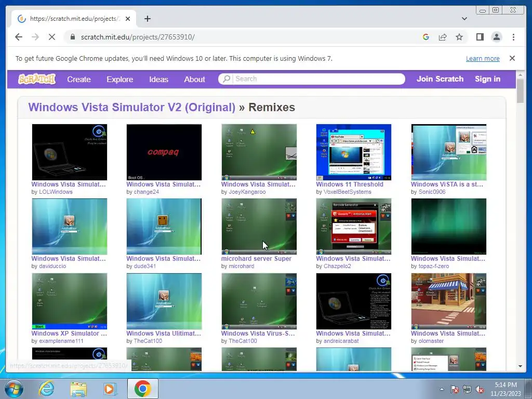Open the Windows ViSTA thumbnail by Sonic0906

(x=448, y=152)
